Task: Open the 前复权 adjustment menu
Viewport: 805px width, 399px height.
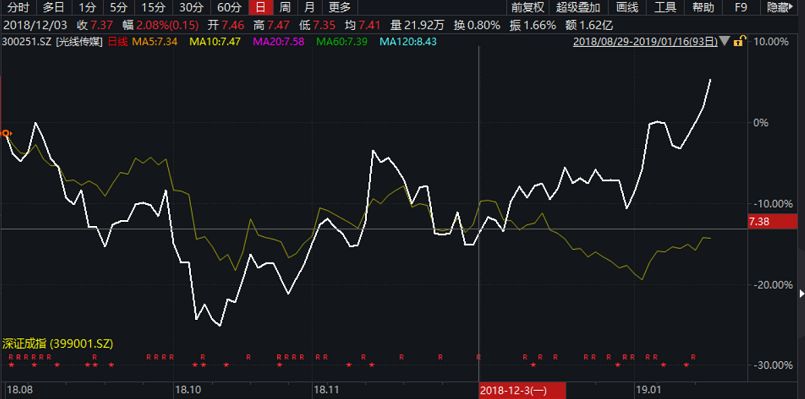Action: pos(527,7)
